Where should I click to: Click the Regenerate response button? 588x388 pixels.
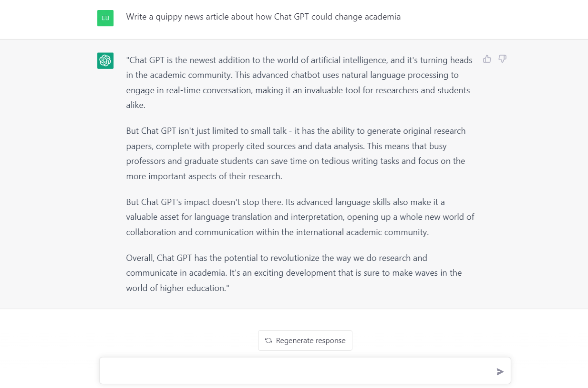pyautogui.click(x=305, y=341)
